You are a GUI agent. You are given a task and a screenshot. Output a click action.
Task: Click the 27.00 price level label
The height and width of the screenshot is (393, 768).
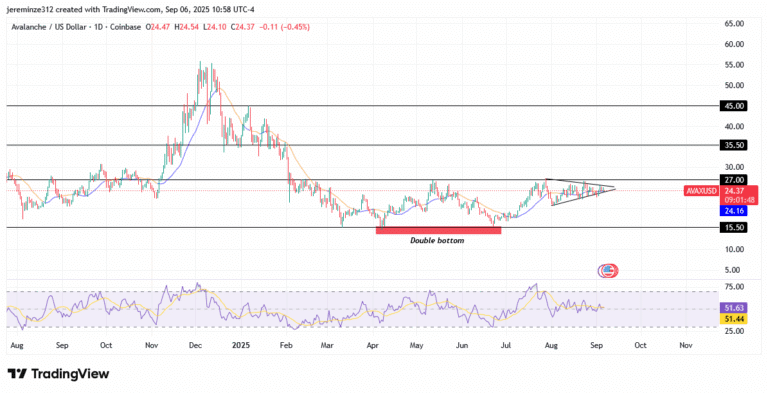pos(733,179)
